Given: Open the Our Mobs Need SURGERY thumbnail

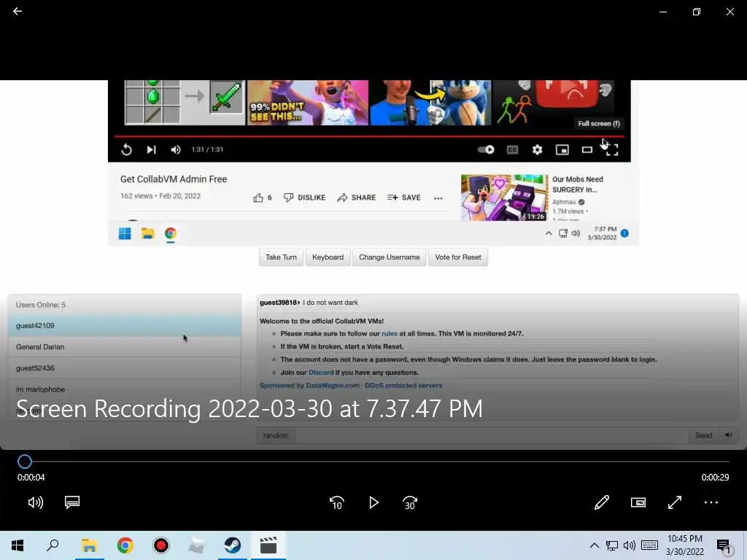Looking at the screenshot, I should (505, 198).
